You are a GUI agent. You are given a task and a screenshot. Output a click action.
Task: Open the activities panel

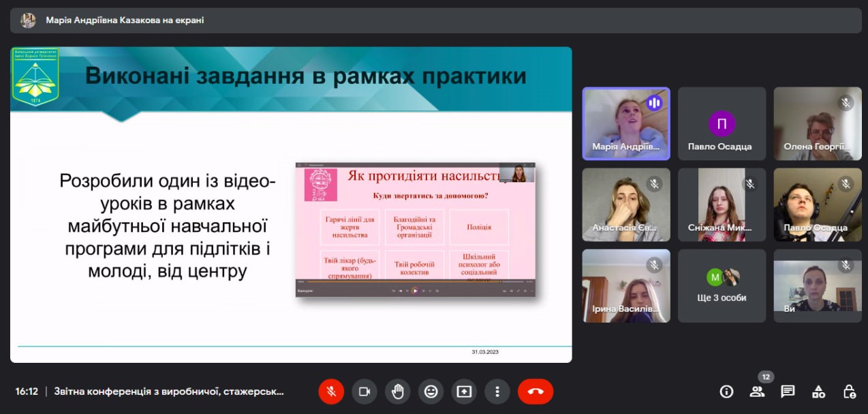[818, 391]
